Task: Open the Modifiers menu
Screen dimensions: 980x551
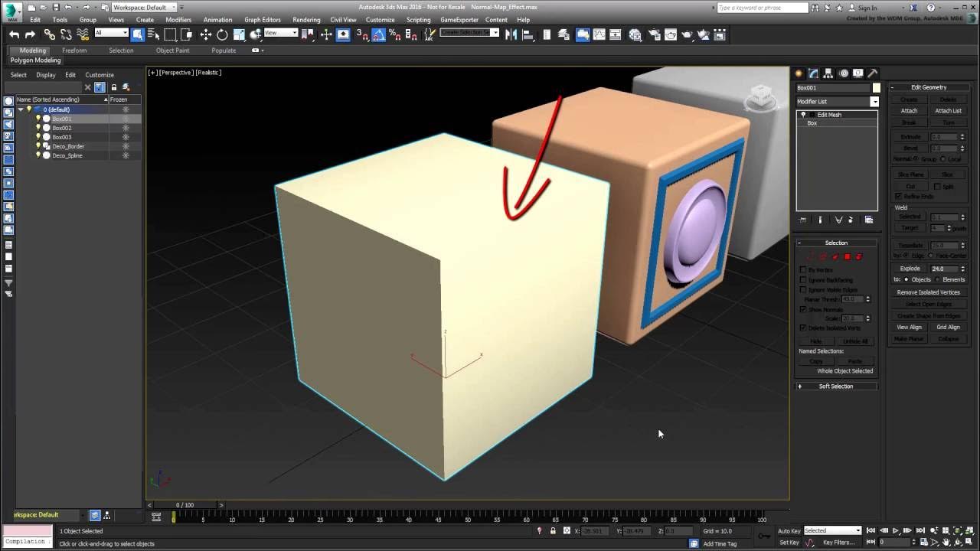Action: (178, 20)
